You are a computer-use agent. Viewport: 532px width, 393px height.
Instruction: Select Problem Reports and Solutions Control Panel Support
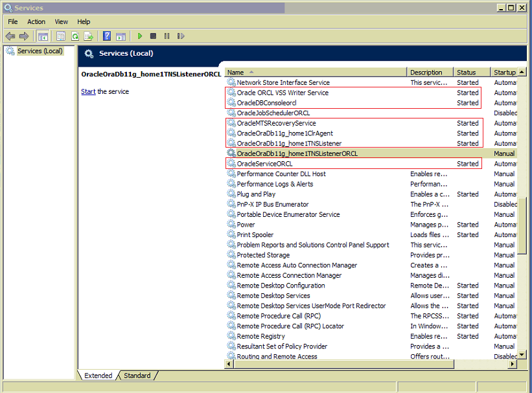pyautogui.click(x=313, y=245)
